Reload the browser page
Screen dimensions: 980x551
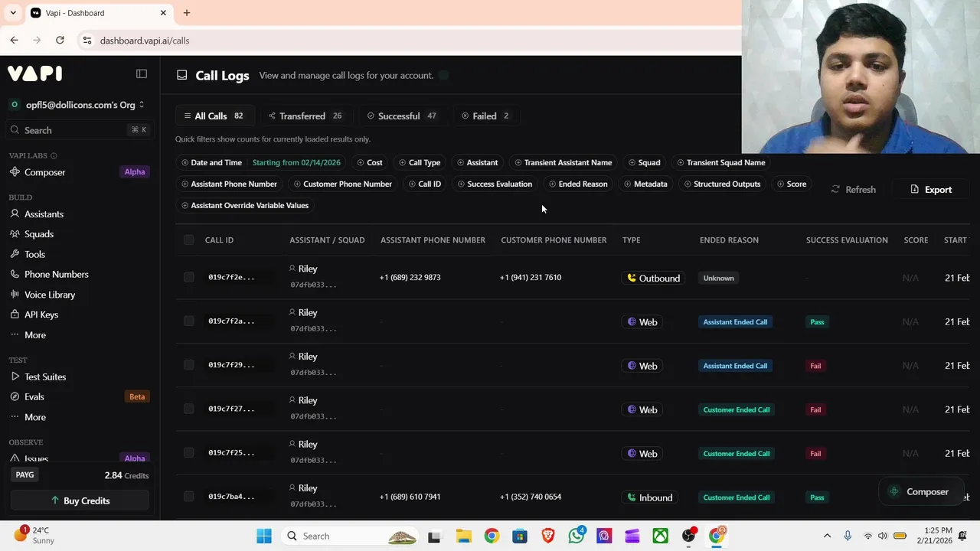(x=60, y=40)
